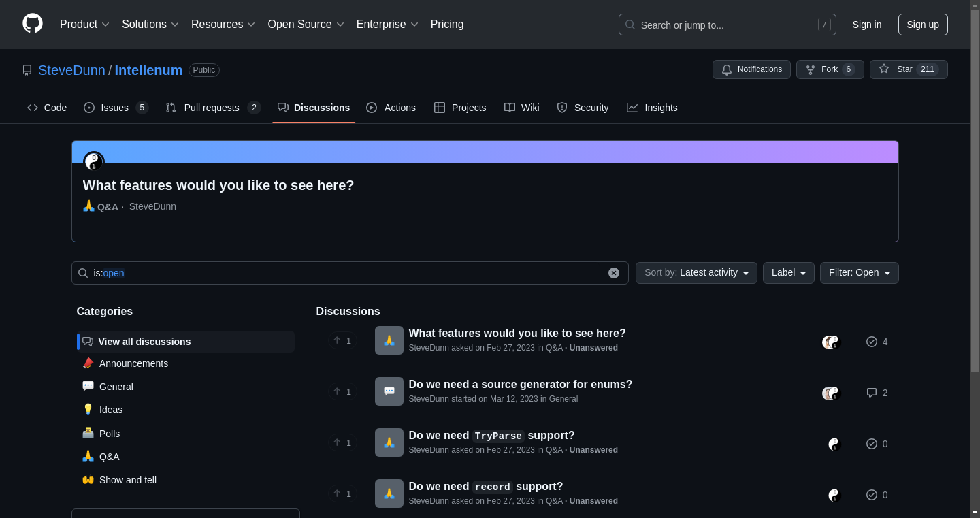Click the search magnifier icon in header
The image size is (980, 518).
pyautogui.click(x=630, y=25)
